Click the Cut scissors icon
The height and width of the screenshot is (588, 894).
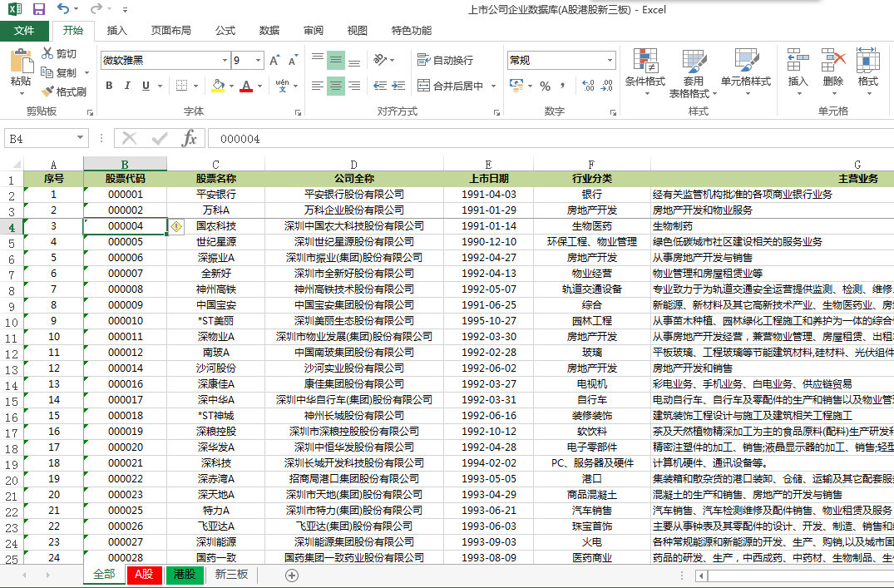click(47, 53)
